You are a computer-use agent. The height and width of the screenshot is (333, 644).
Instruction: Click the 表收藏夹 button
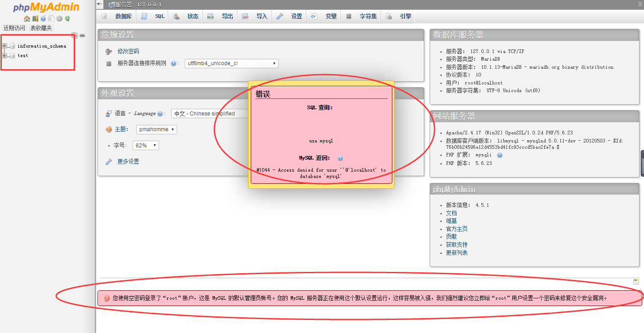click(x=41, y=28)
